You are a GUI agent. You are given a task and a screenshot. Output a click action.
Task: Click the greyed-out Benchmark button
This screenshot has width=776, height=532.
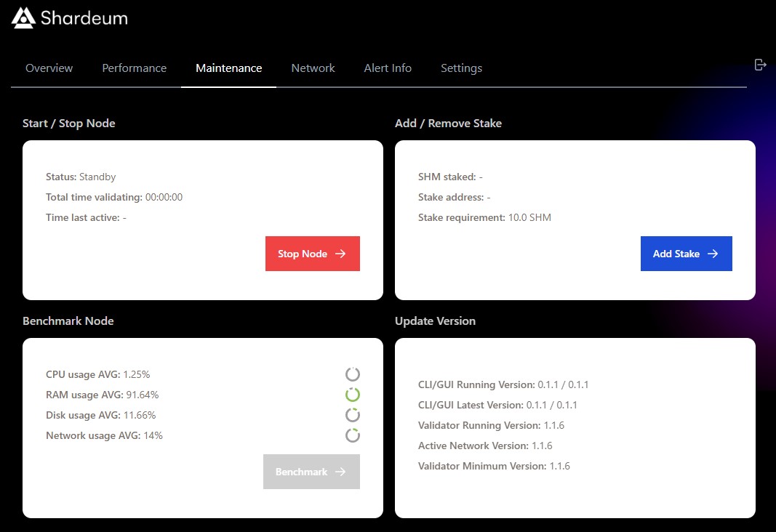pyautogui.click(x=311, y=472)
